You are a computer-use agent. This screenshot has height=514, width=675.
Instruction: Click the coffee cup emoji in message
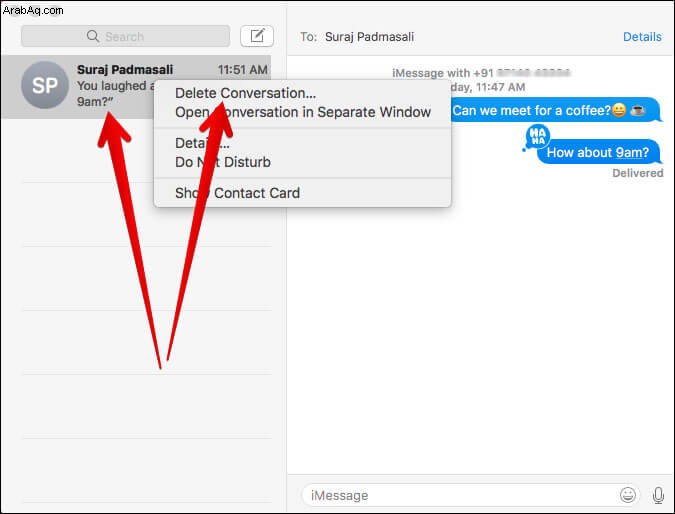(638, 111)
